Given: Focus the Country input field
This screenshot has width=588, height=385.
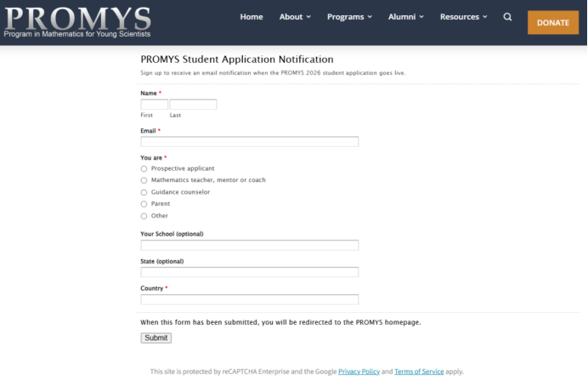Looking at the screenshot, I should [x=249, y=299].
